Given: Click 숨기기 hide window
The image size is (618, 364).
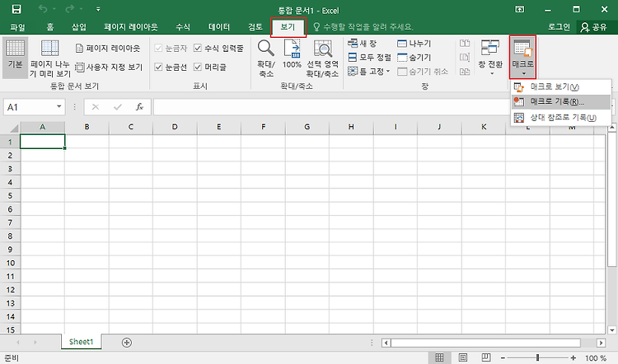Looking at the screenshot, I should coord(414,58).
